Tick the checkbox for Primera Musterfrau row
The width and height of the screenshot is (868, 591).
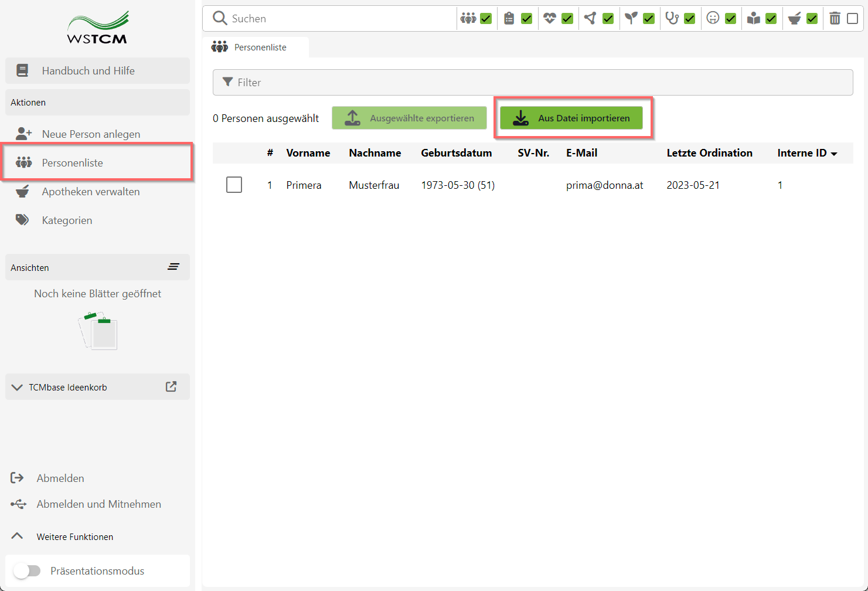[234, 185]
